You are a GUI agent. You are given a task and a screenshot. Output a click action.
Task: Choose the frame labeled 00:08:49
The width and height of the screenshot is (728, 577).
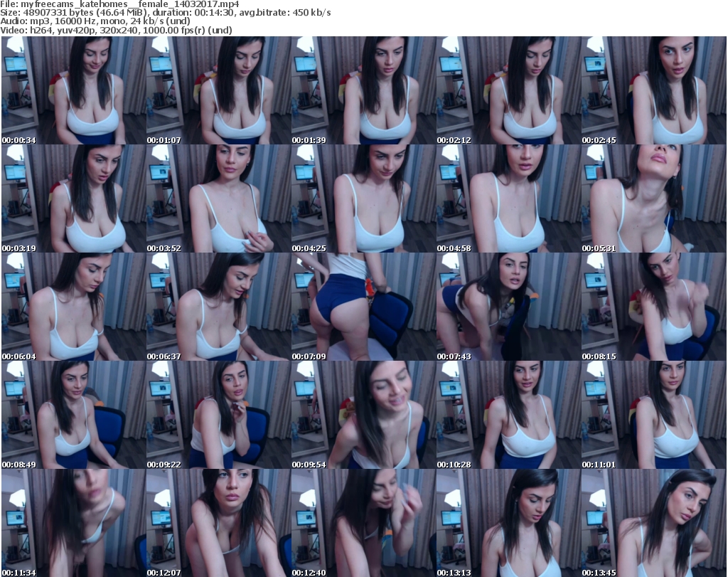(74, 415)
